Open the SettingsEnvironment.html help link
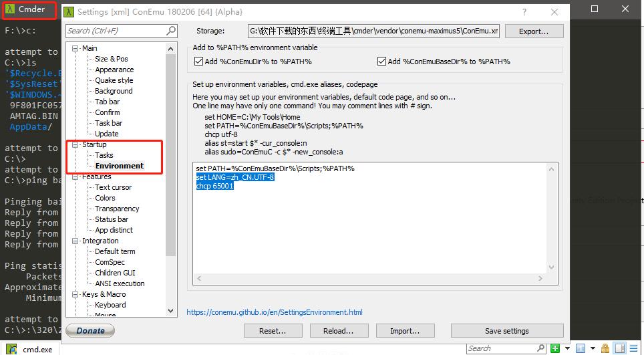644x355 pixels. pyautogui.click(x=275, y=312)
